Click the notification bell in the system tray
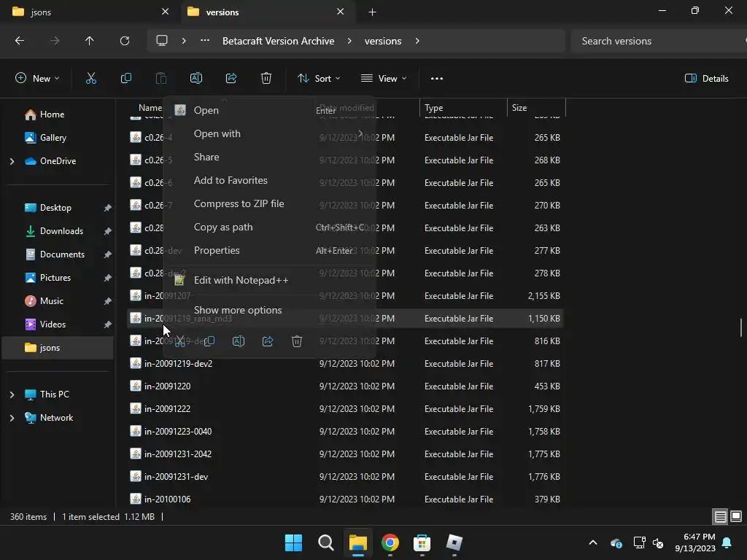Viewport: 747px width, 560px height. [x=727, y=542]
